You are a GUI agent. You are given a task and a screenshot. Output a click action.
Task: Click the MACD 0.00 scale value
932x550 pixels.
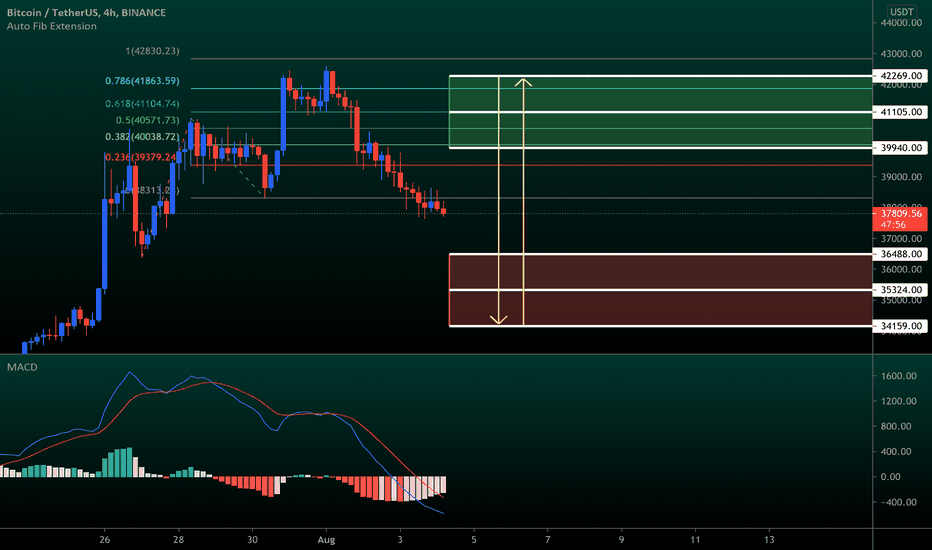(890, 477)
